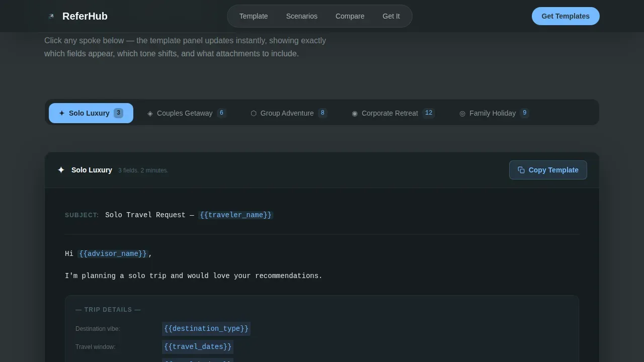This screenshot has width=644, height=362.
Task: Click the target icon beside Family Holiday
Action: [x=462, y=114]
